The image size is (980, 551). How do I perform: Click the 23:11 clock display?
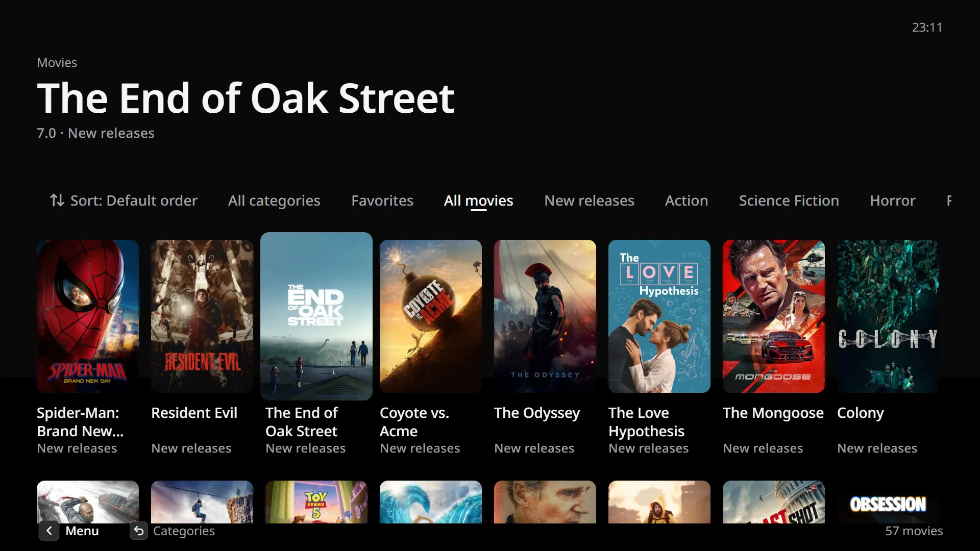pyautogui.click(x=927, y=27)
